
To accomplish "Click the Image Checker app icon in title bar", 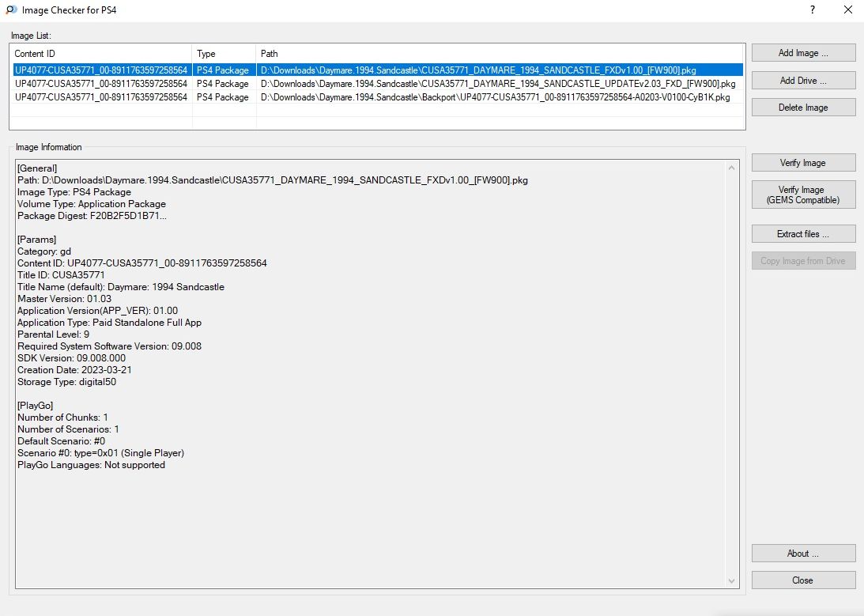I will coord(11,10).
